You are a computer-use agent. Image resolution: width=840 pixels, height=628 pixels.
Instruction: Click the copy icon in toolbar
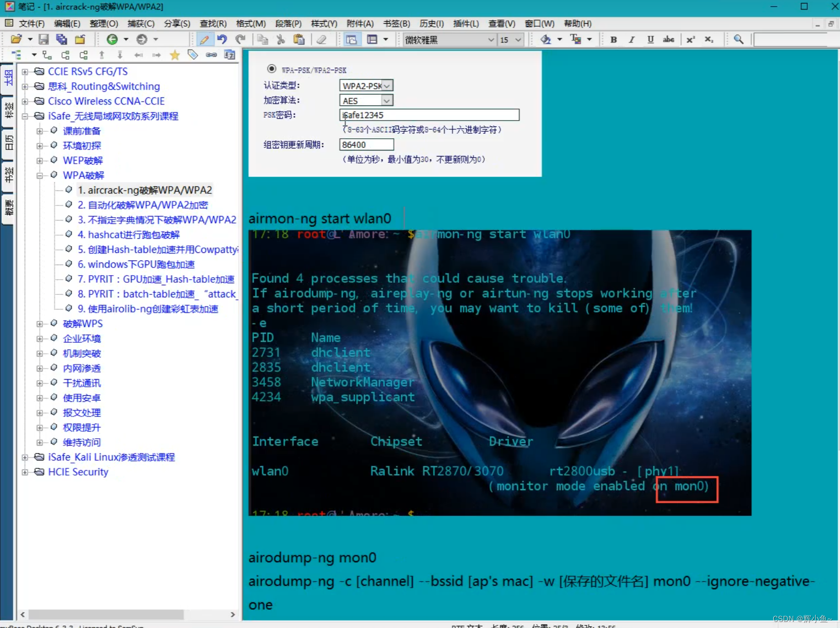(x=263, y=39)
